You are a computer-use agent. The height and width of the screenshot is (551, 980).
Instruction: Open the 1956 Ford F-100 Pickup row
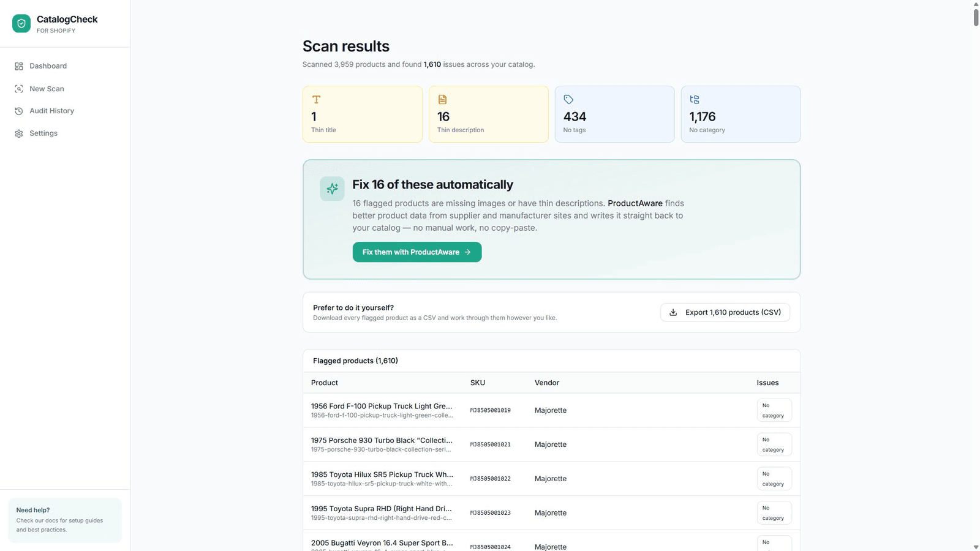tap(551, 410)
